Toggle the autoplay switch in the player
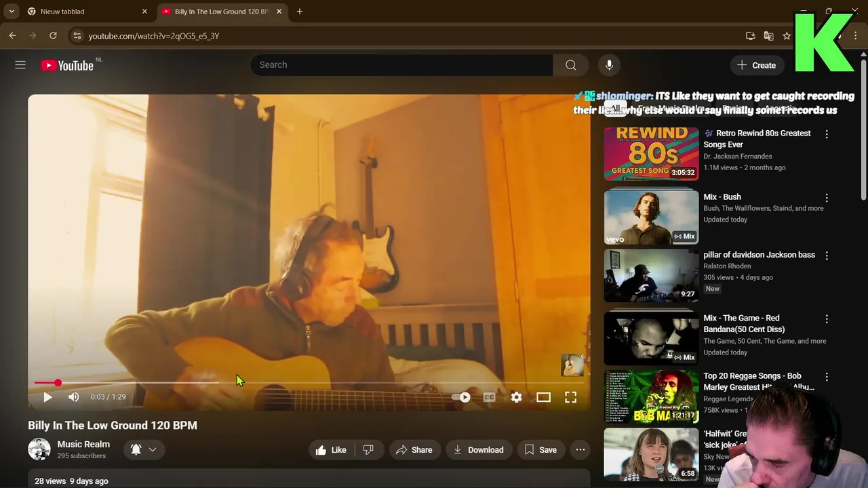Image resolution: width=868 pixels, height=488 pixels. point(461,397)
